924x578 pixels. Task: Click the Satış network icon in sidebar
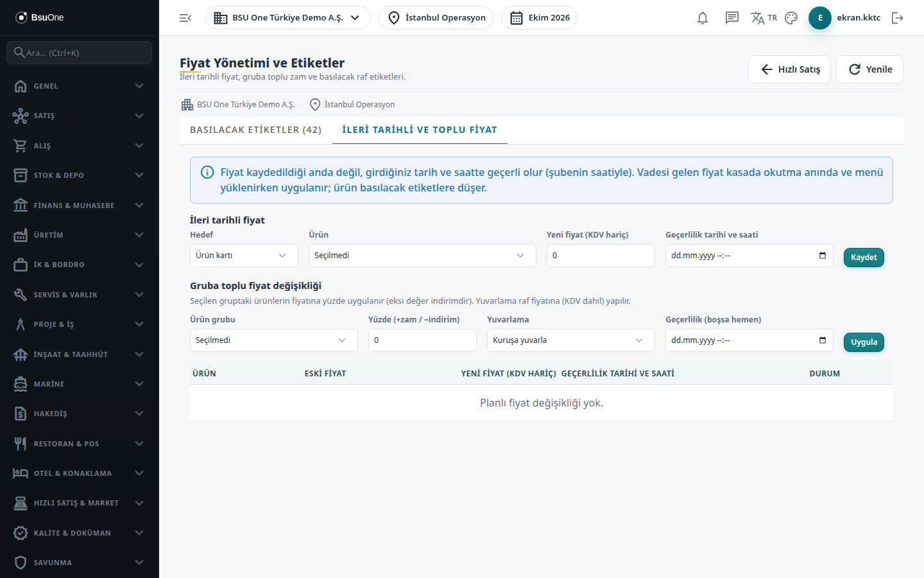[21, 116]
